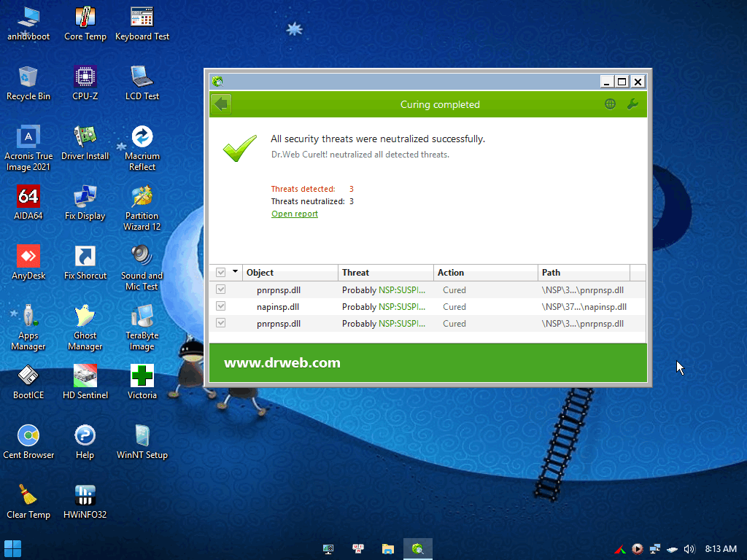747x560 pixels.
Task: Launch Cent Browser from the desktop
Action: (x=28, y=443)
